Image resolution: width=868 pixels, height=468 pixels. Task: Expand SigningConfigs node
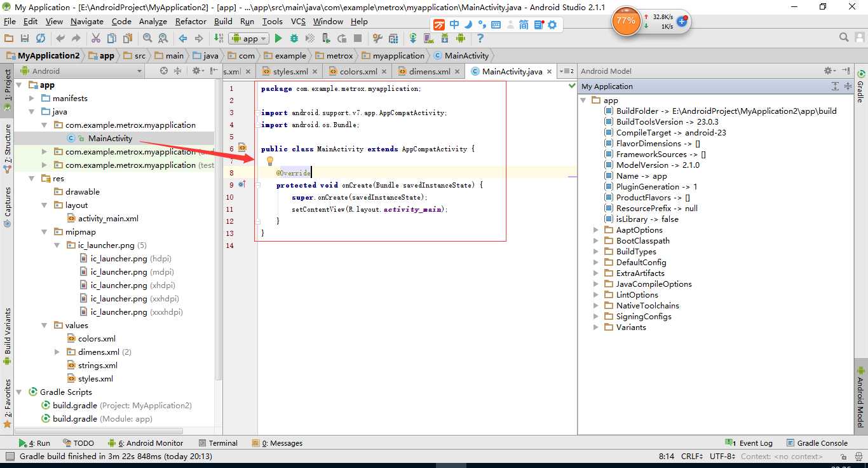596,317
